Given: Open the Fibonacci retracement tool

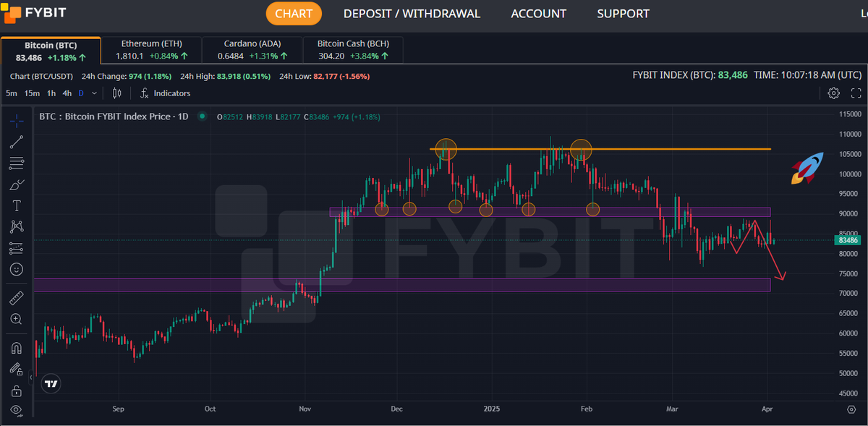Looking at the screenshot, I should tap(17, 163).
